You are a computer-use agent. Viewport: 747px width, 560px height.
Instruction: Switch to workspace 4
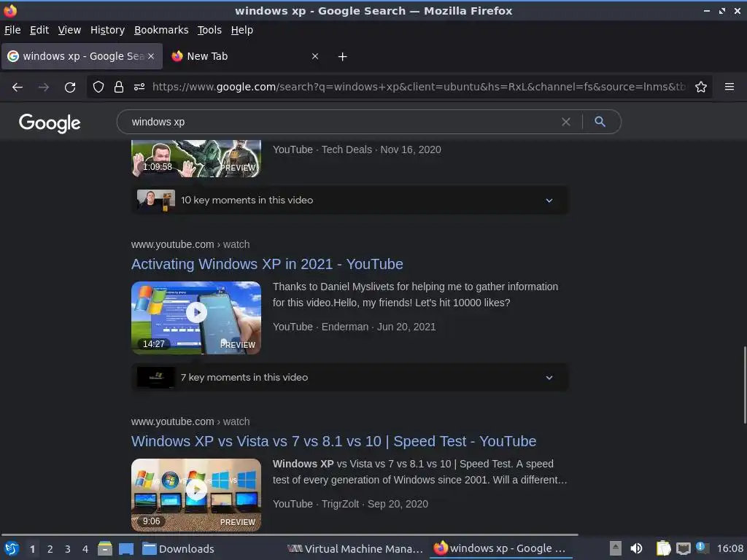[85, 549]
